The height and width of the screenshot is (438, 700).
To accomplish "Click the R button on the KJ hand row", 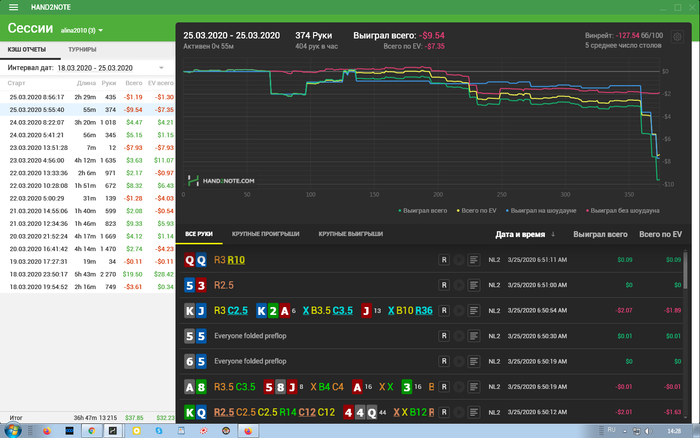I will (444, 310).
